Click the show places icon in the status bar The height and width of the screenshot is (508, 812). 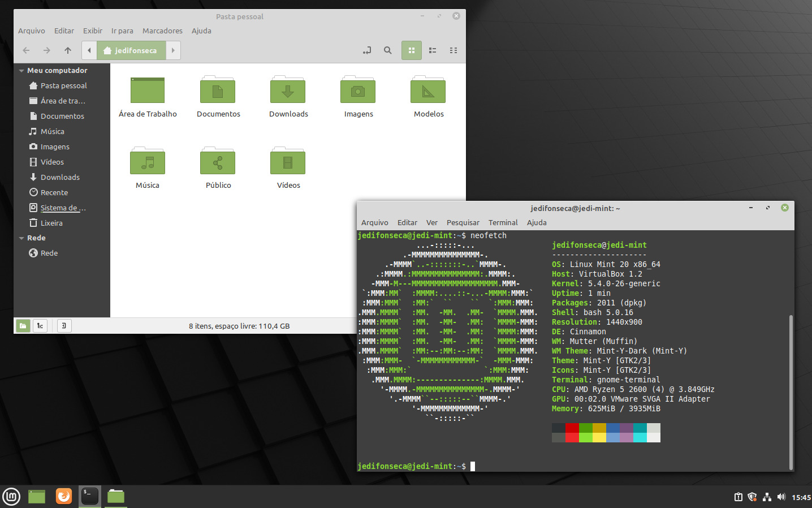point(23,325)
